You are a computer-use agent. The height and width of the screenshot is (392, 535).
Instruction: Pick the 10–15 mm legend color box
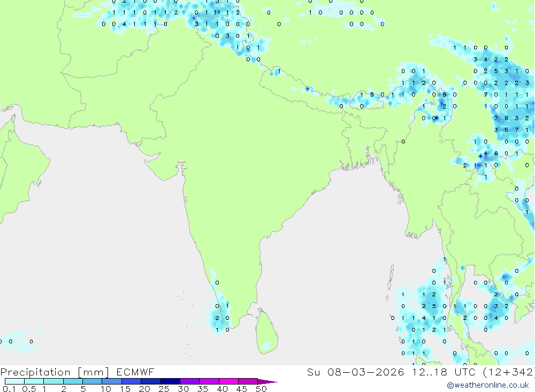(112, 381)
